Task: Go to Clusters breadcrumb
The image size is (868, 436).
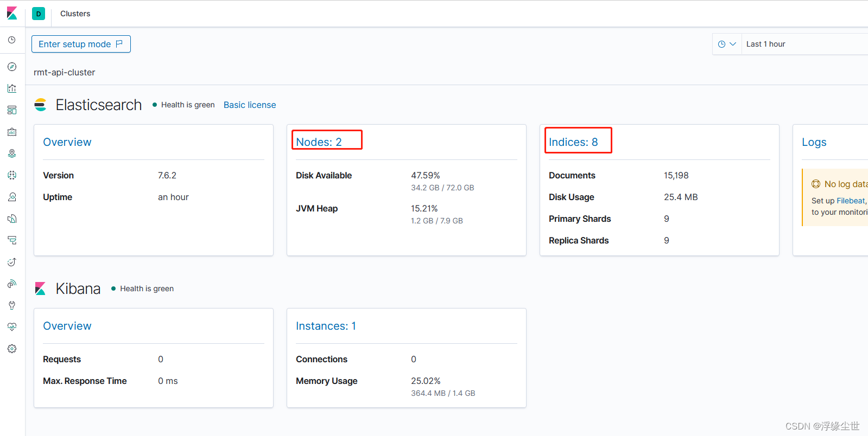Action: (75, 14)
